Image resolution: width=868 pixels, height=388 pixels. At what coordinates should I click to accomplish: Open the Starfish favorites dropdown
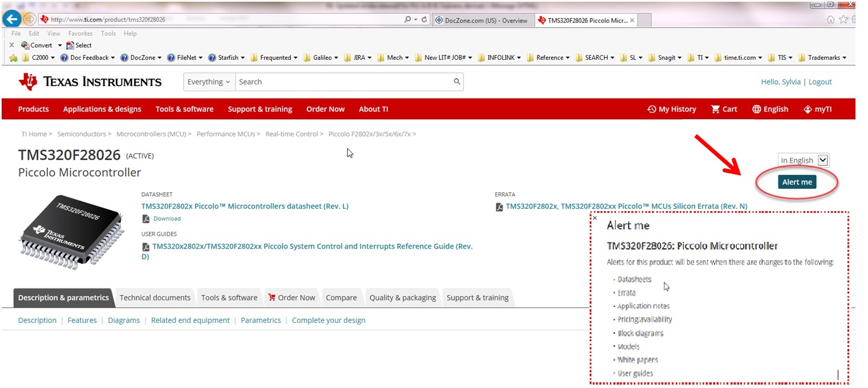tap(226, 58)
